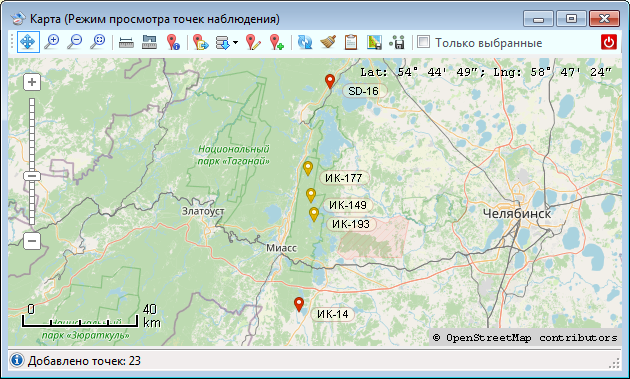Click the yellow ИК-193 map marker
Image resolution: width=630 pixels, height=379 pixels.
click(314, 214)
